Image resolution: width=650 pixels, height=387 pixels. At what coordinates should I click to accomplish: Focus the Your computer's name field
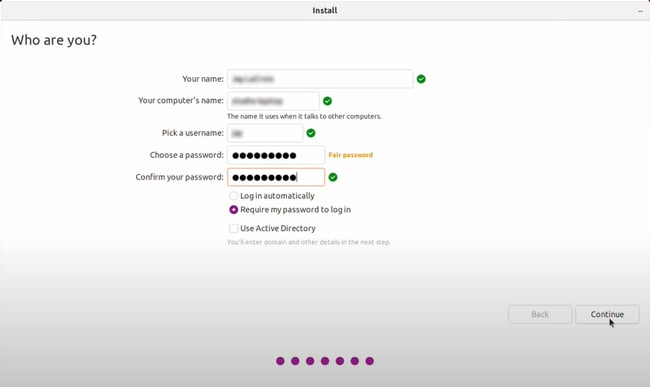pyautogui.click(x=273, y=101)
